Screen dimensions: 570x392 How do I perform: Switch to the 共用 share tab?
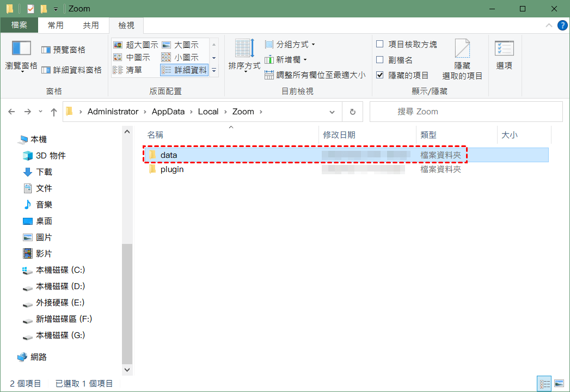91,25
